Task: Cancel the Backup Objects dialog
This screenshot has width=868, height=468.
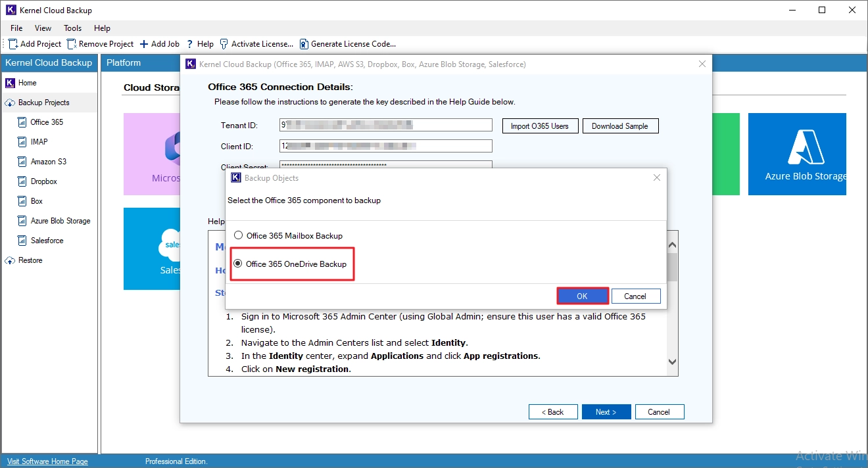Action: 635,296
